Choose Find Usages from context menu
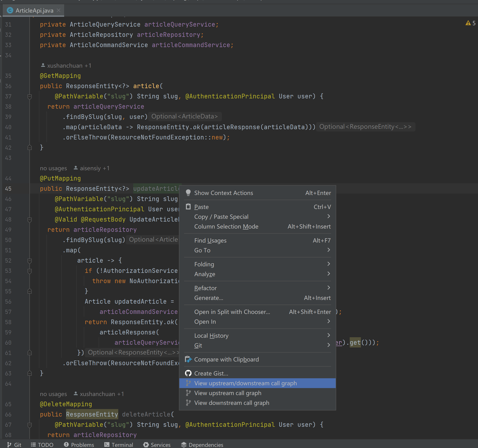Screen dimensions: 478x448 point(210,240)
